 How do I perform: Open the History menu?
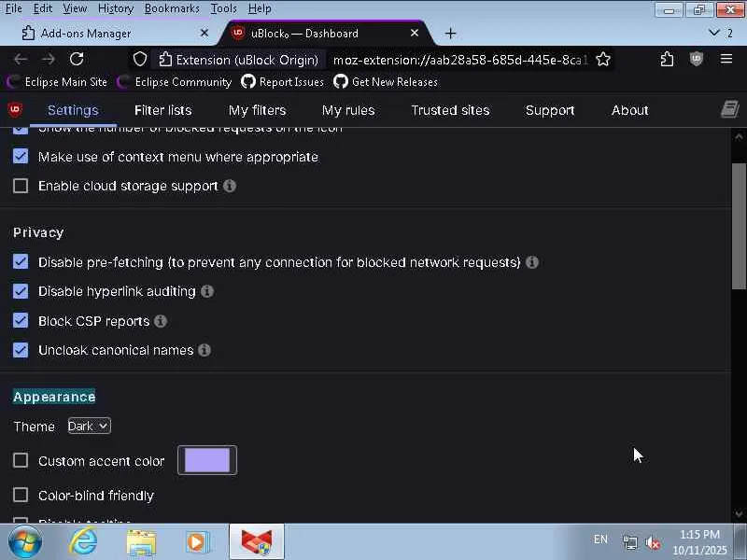(115, 8)
